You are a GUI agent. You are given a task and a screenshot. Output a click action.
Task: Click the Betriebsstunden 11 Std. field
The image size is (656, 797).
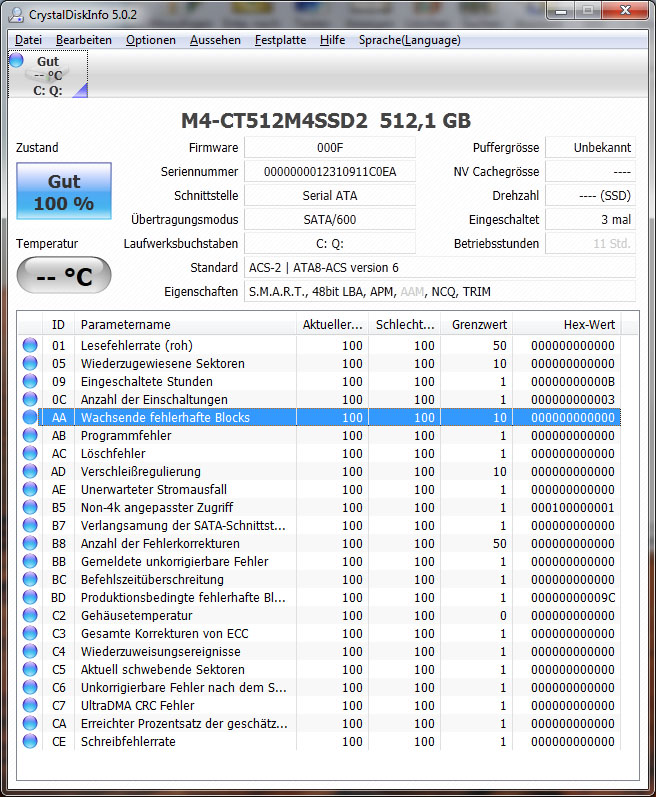(590, 243)
